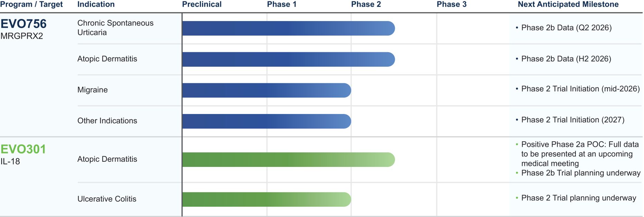
Task: Click the Phase 3 column header
Action: (x=451, y=4)
